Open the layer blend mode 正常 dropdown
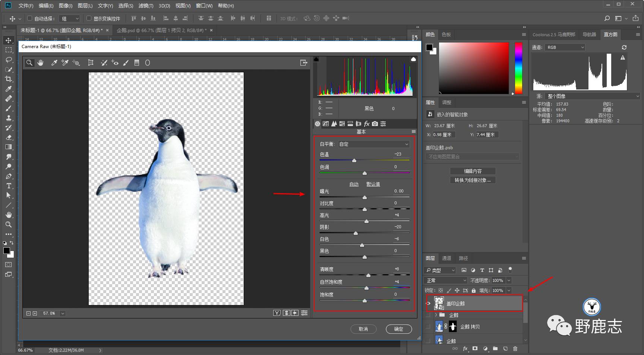Screen dimensions: 644x355 (446, 280)
